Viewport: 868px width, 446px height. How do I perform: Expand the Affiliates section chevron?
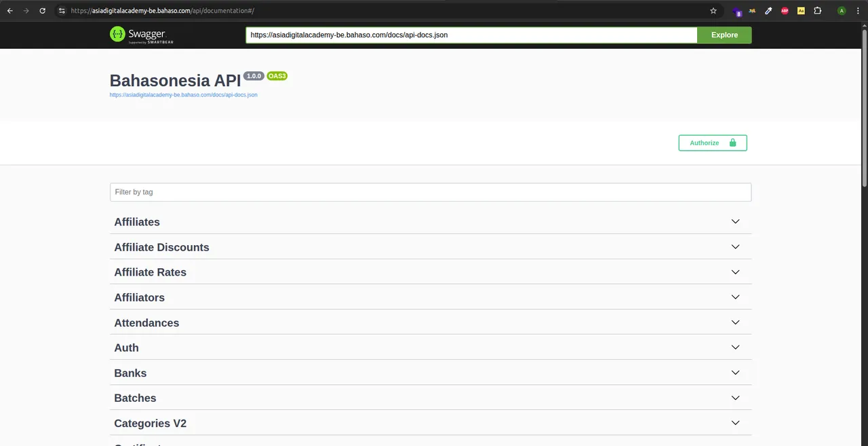click(735, 222)
